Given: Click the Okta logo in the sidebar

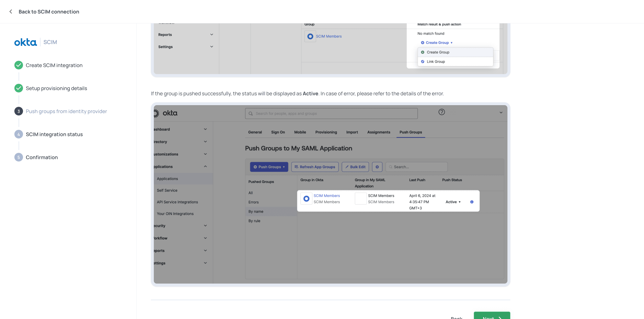Looking at the screenshot, I should [x=26, y=42].
